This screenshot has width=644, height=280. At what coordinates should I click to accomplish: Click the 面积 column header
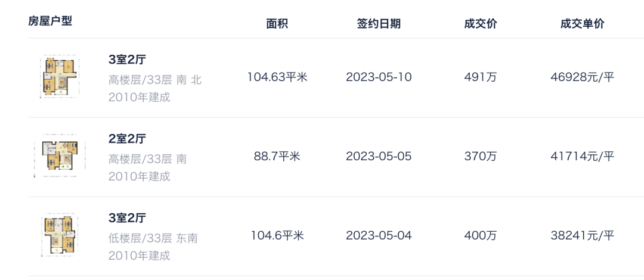click(277, 23)
